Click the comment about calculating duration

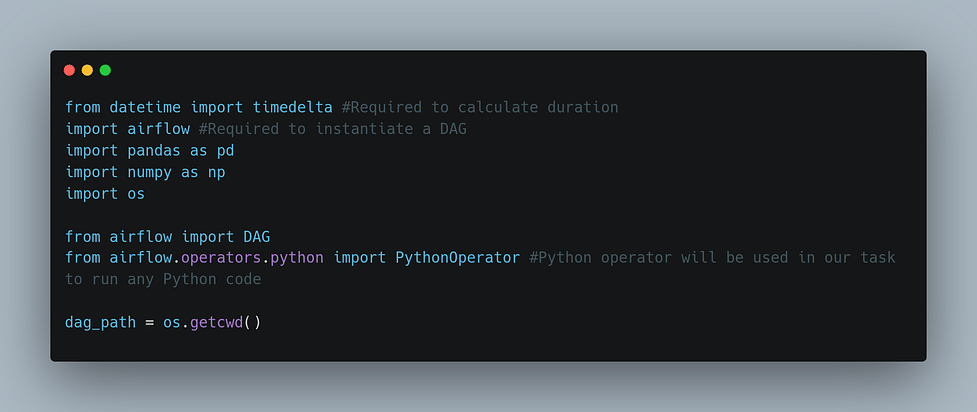coord(480,107)
